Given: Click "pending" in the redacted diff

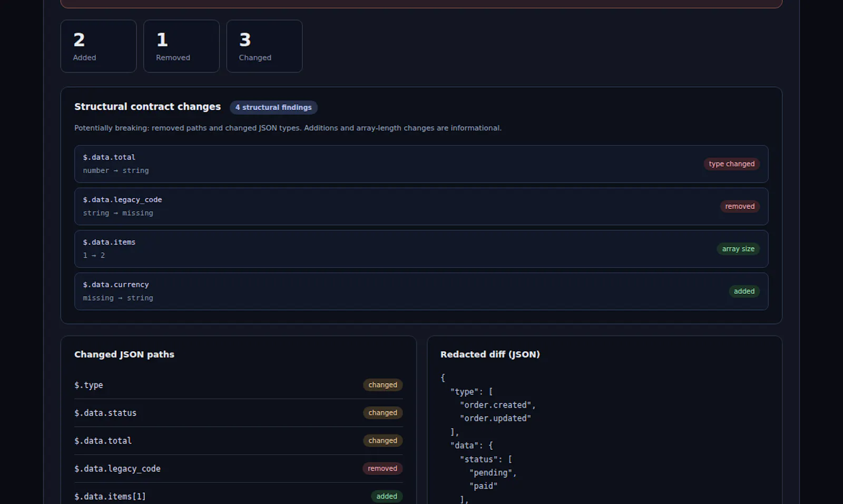Looking at the screenshot, I should point(491,473).
